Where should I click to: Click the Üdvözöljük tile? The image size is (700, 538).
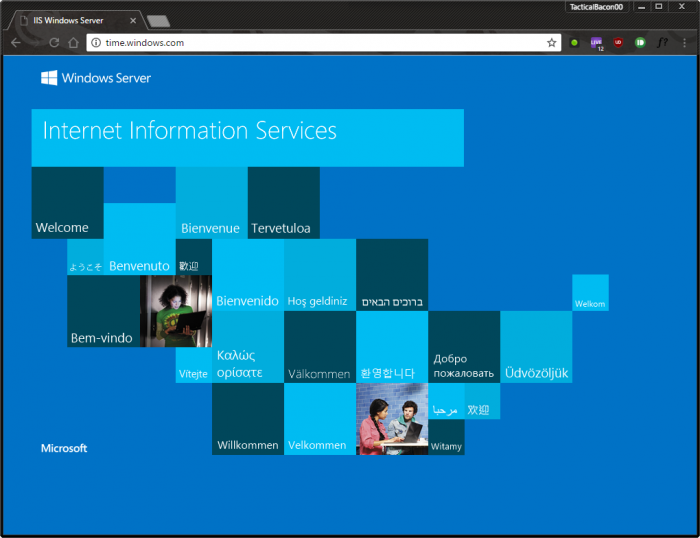click(536, 347)
